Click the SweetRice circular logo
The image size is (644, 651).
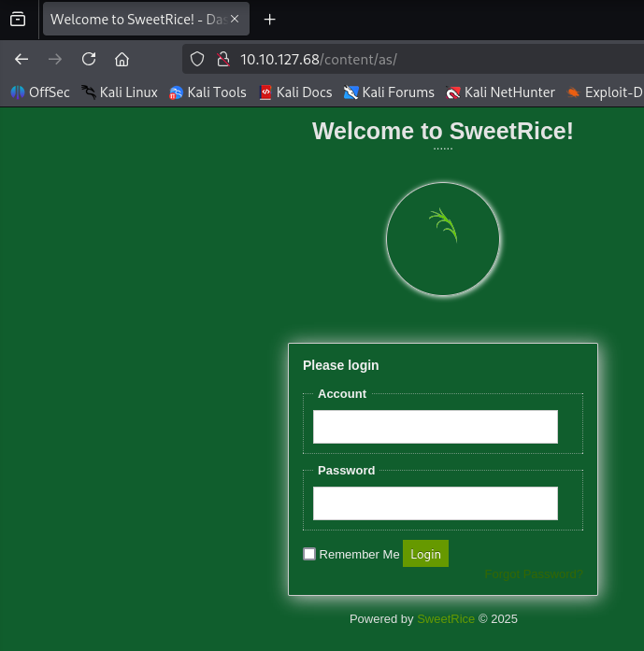(x=443, y=239)
